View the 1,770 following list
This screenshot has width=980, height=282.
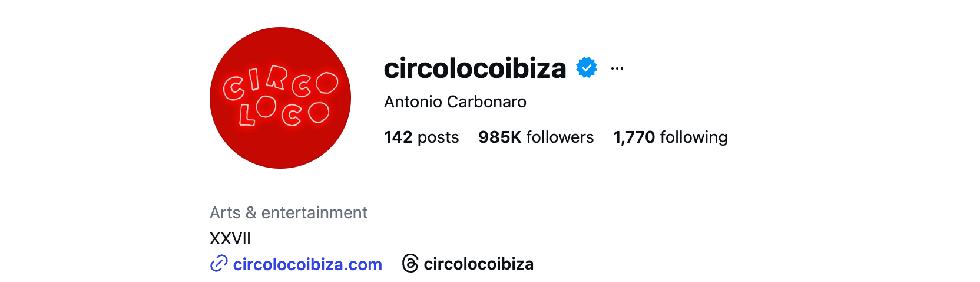(670, 137)
